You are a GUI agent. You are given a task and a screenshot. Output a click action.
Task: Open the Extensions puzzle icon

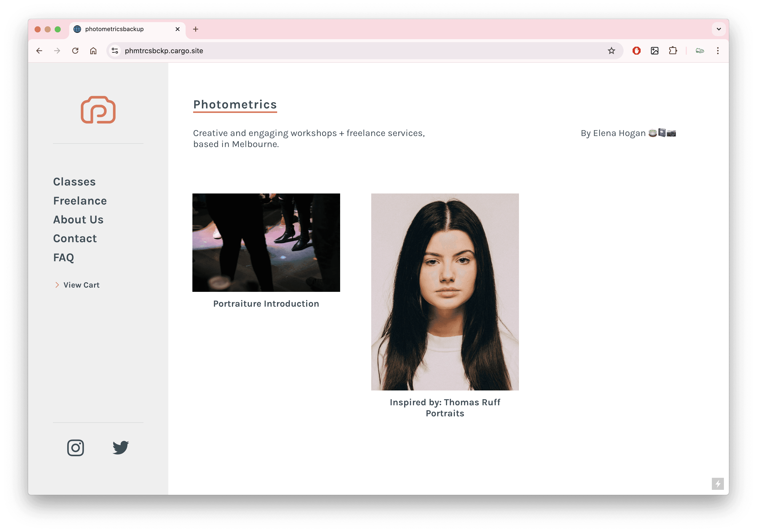[x=672, y=51]
